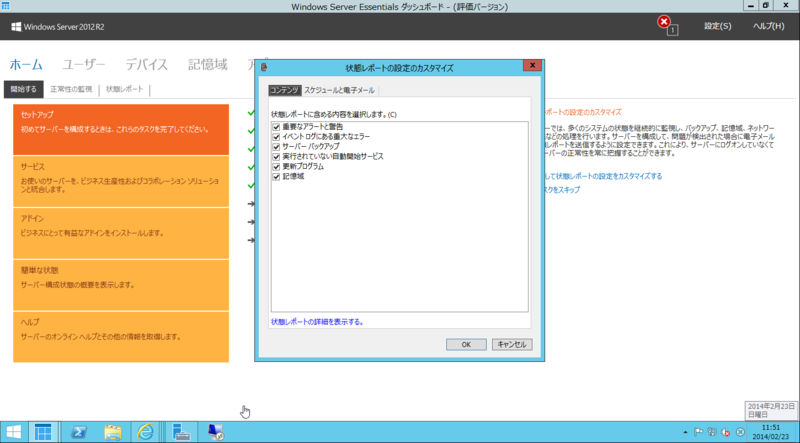This screenshot has height=443, width=800.
Task: Select the 開始する sub-tab
Action: click(23, 89)
